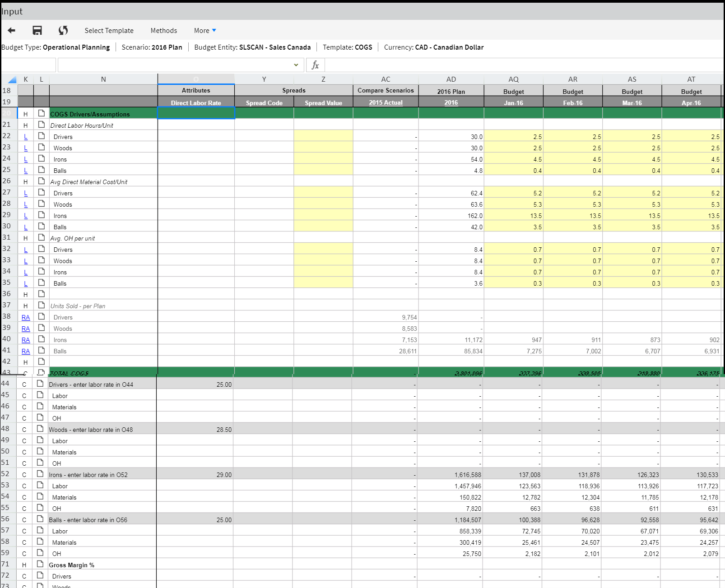The width and height of the screenshot is (725, 588).
Task: Expand the More dropdown menu
Action: tap(205, 31)
